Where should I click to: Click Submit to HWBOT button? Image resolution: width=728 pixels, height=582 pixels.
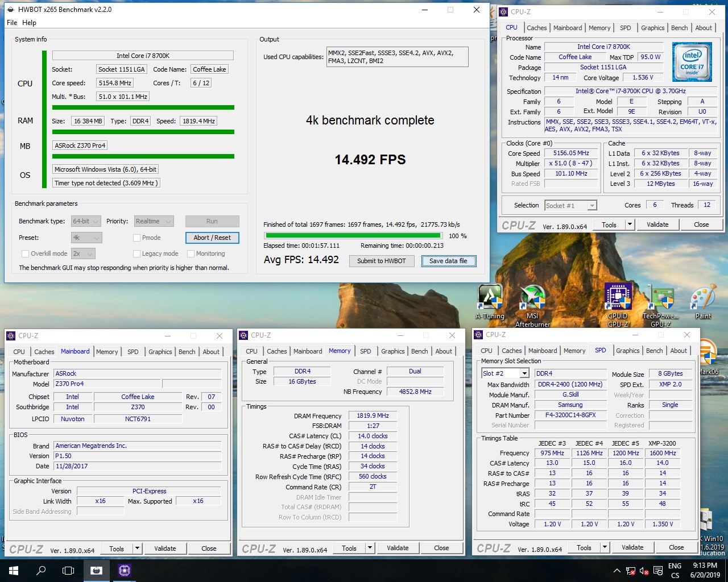pos(382,261)
